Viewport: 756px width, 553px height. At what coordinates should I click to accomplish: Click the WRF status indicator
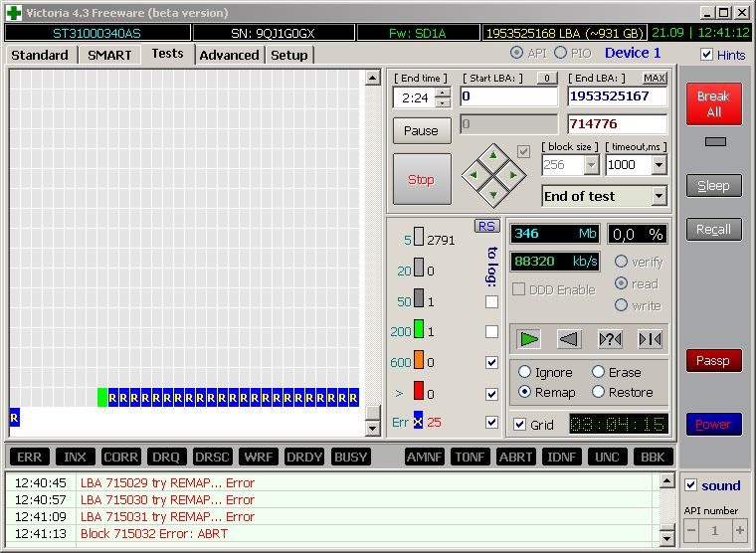pyautogui.click(x=258, y=458)
